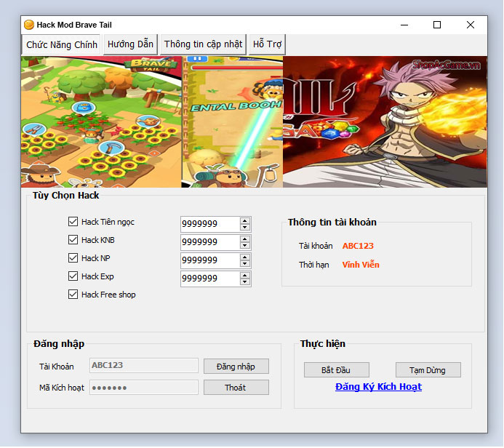This screenshot has height=448, width=504.
Task: Disable the Hack NP option
Action: 73,258
